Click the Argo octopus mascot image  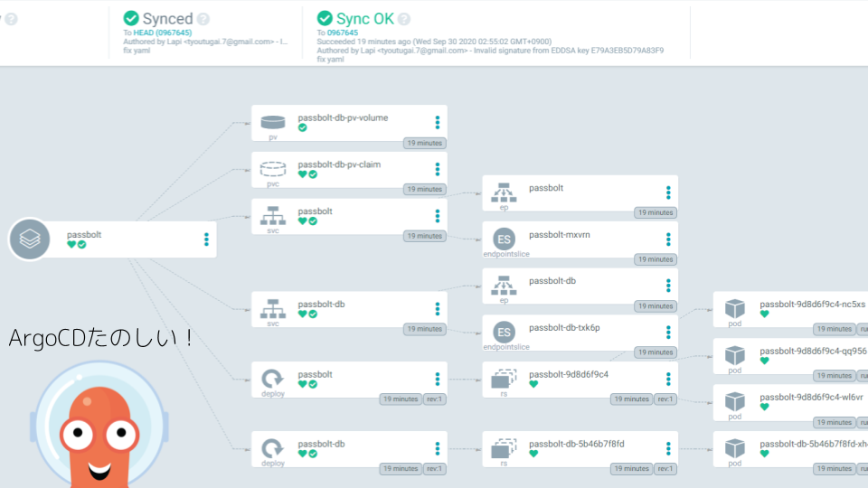(x=99, y=424)
